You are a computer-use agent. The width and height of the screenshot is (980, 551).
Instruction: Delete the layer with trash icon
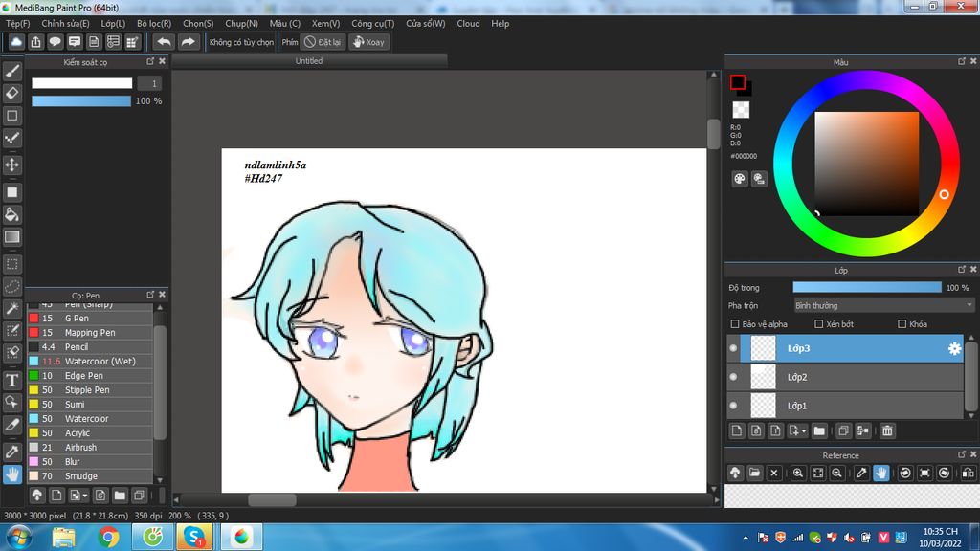coord(887,431)
